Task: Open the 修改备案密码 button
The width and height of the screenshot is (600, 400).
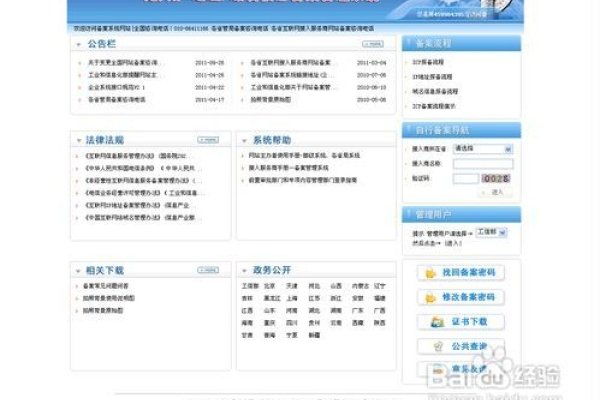Action: click(461, 297)
